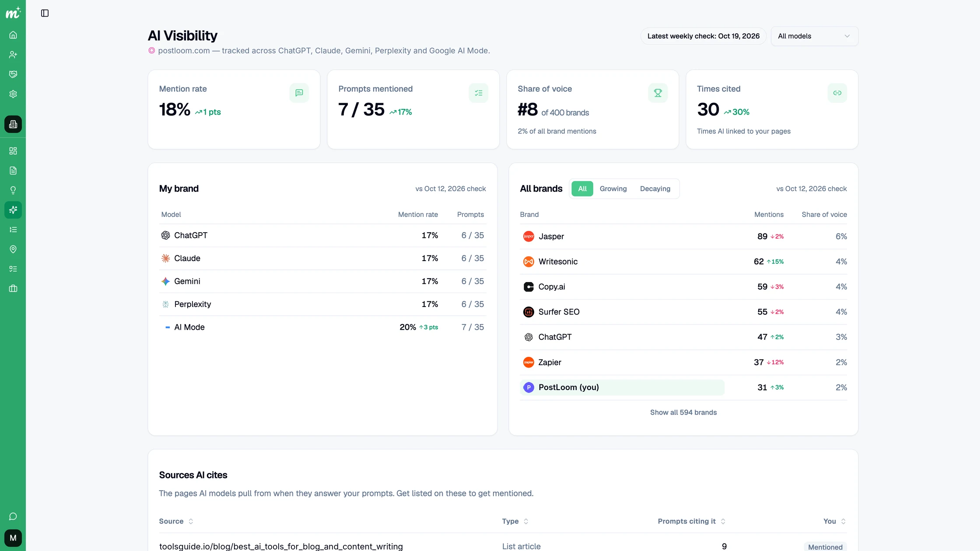This screenshot has width=980, height=551.
Task: Click the AI Mode 20% mention rate
Action: tap(407, 327)
